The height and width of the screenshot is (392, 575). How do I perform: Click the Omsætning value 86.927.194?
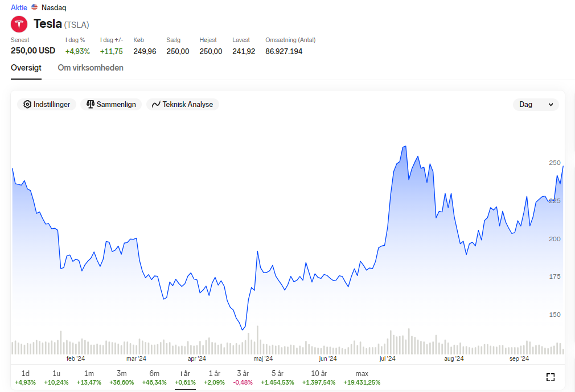point(284,51)
